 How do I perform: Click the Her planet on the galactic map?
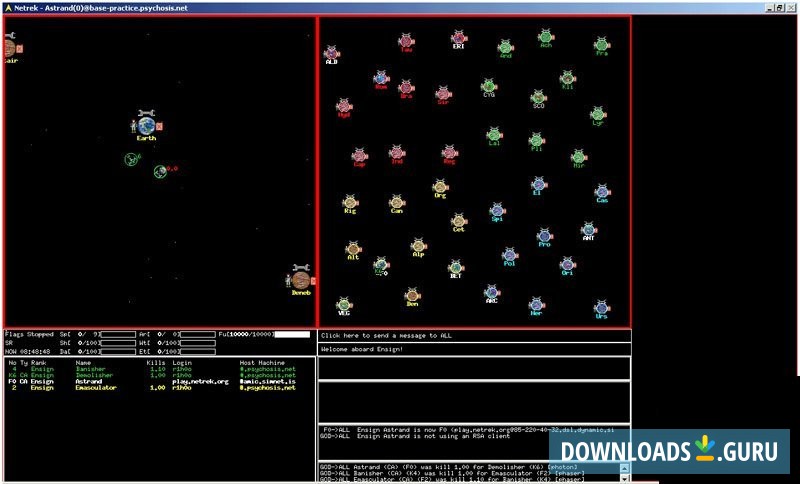[536, 304]
